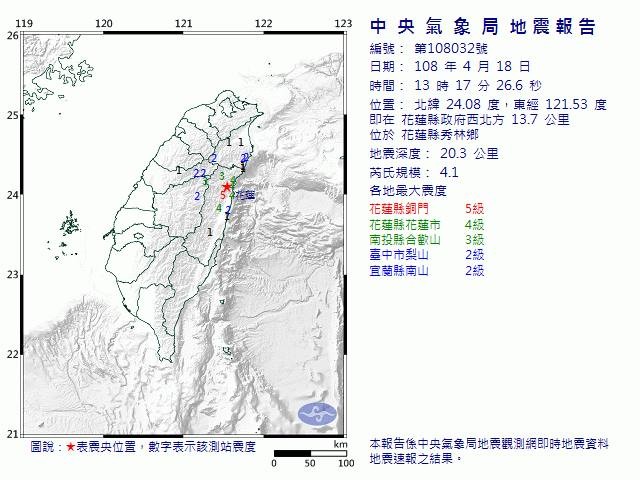The image size is (640, 480).
Task: Click the red star in the map legend
Action: 70,447
